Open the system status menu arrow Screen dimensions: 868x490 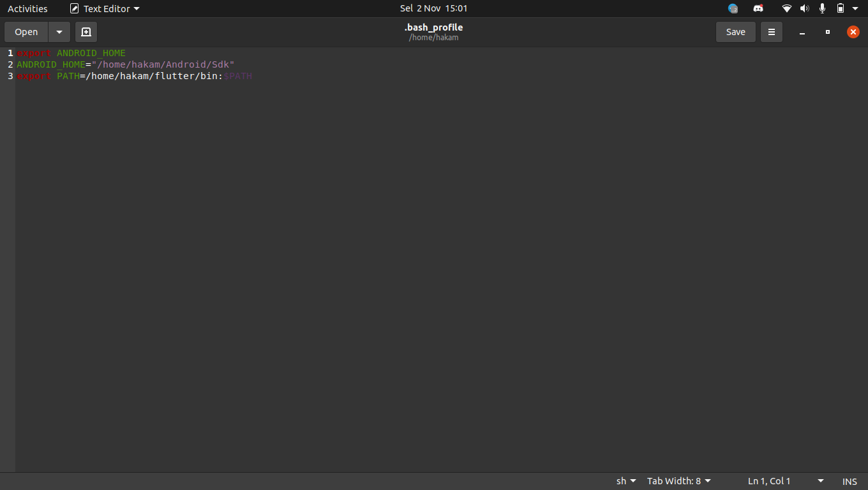(855, 8)
